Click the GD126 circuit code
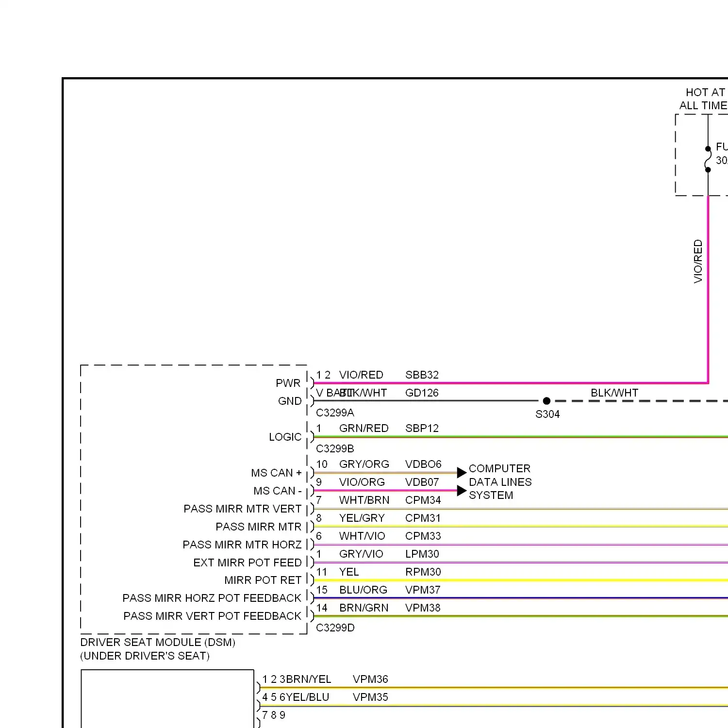 pyautogui.click(x=422, y=393)
